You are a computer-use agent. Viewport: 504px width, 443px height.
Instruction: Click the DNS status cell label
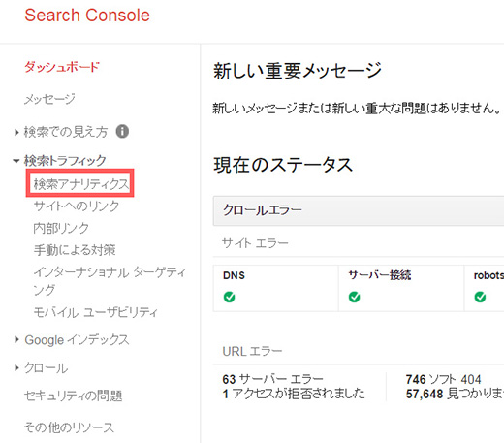tap(234, 275)
